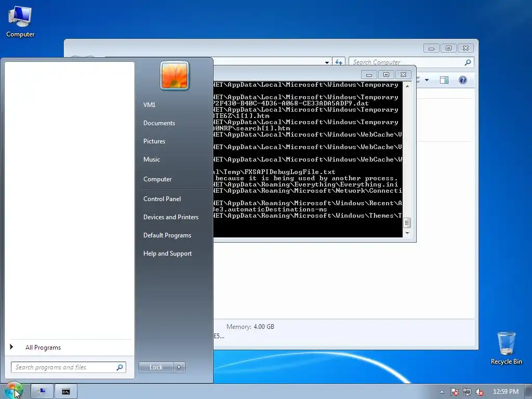
Task: Click the muted volume tray icon
Action: [480, 392]
